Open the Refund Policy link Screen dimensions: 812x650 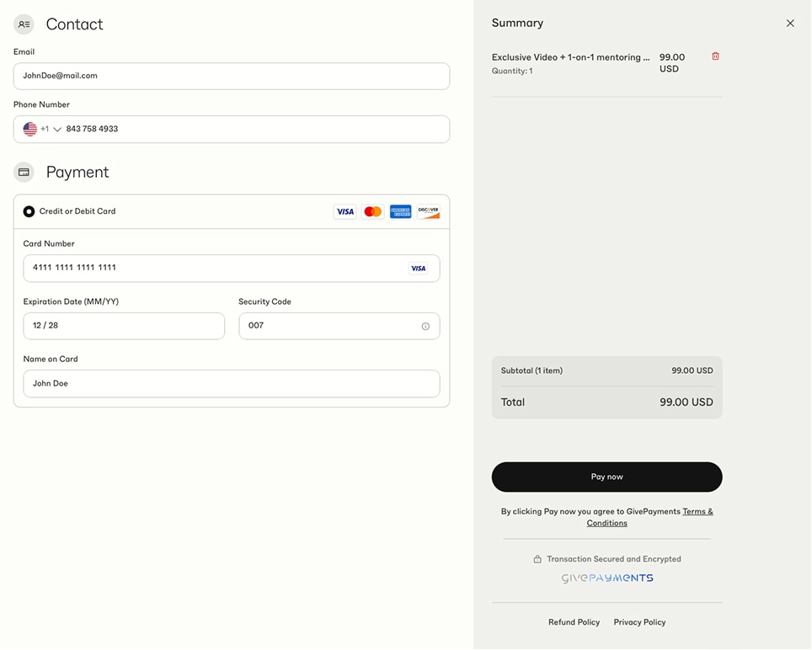(x=574, y=622)
